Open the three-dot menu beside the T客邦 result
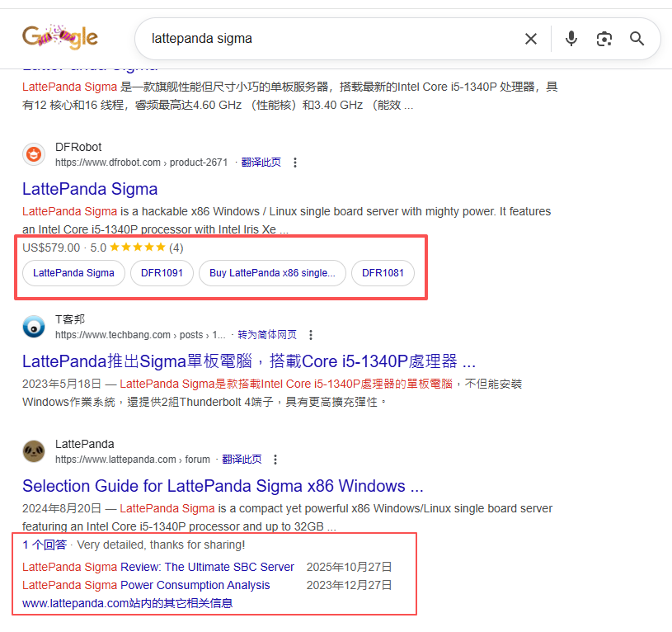 click(311, 334)
